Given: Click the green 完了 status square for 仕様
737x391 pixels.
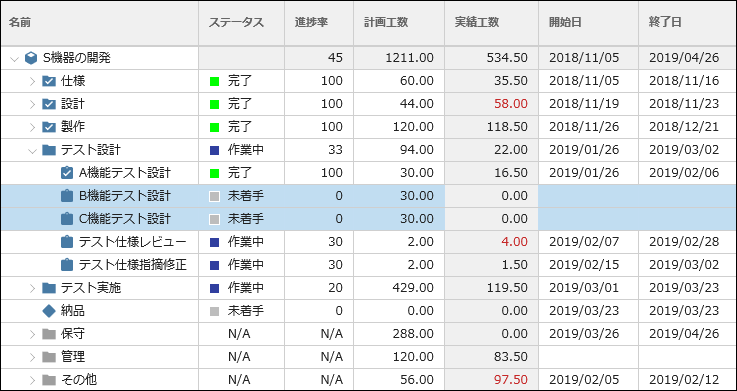Looking at the screenshot, I should [x=214, y=81].
